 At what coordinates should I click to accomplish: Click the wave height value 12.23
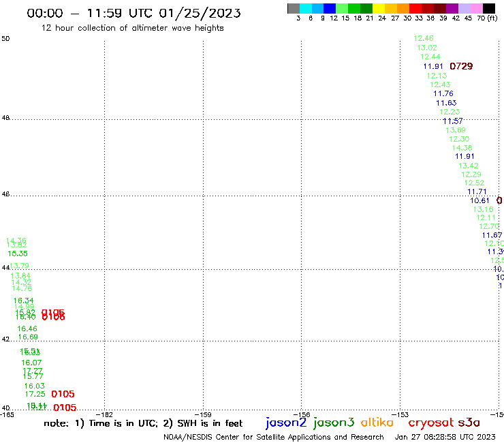tap(450, 112)
